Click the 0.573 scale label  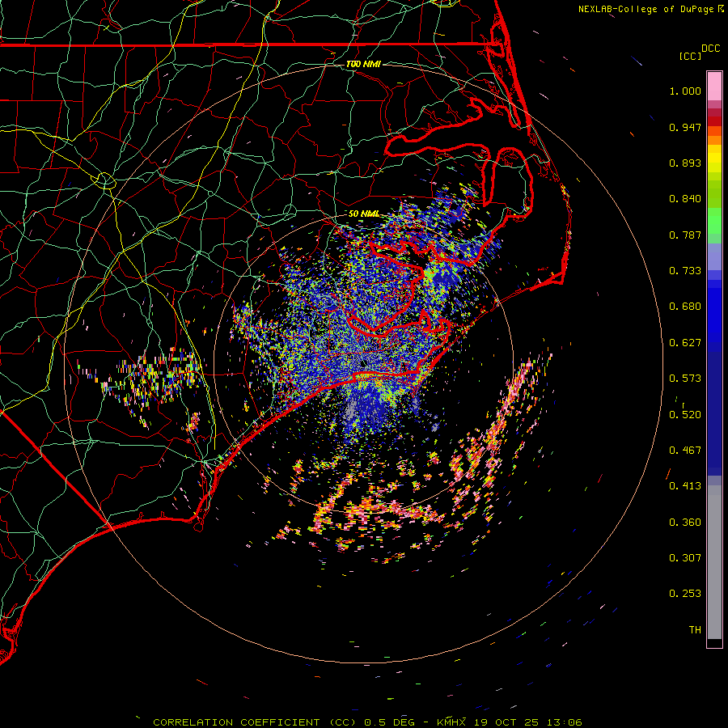[685, 379]
